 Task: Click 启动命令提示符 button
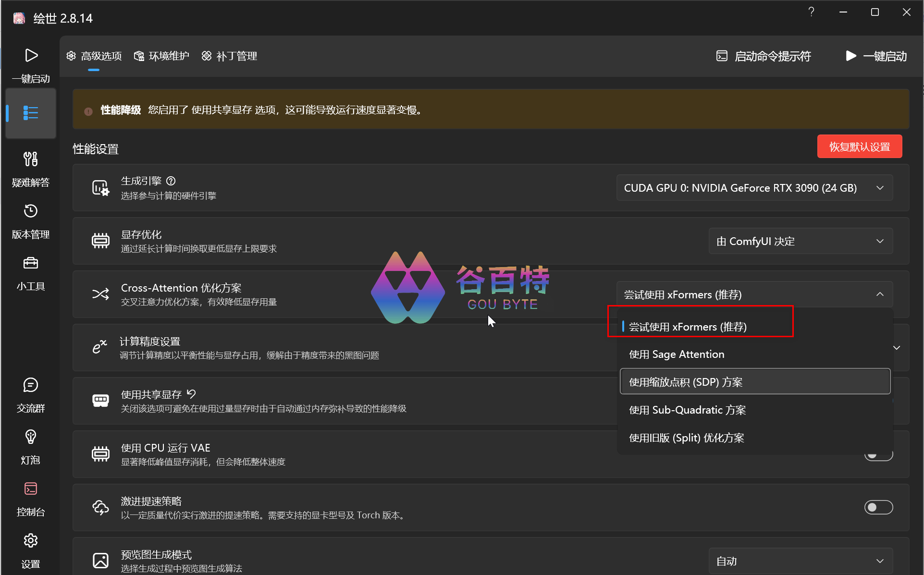point(764,56)
